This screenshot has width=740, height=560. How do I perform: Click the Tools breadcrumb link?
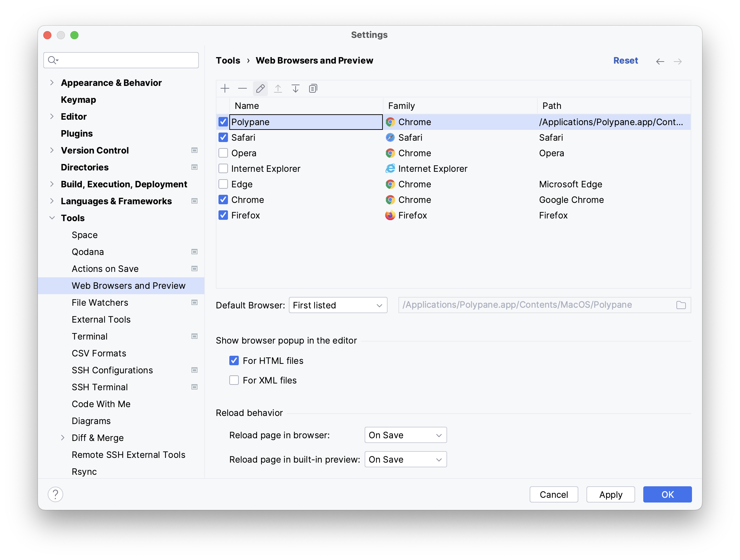(x=228, y=61)
